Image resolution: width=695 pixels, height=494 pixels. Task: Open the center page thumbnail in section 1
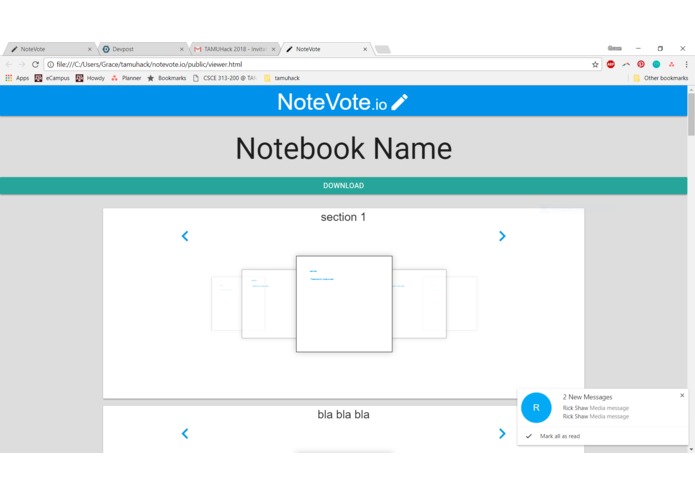(344, 304)
